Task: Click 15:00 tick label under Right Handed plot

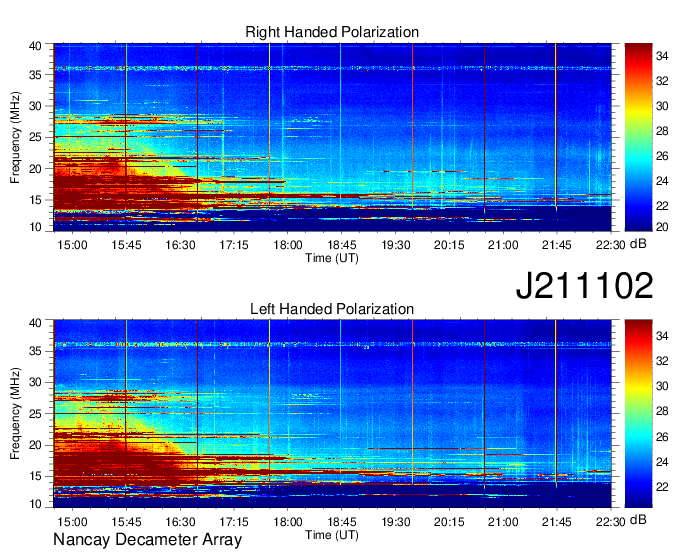Action: pyautogui.click(x=72, y=245)
